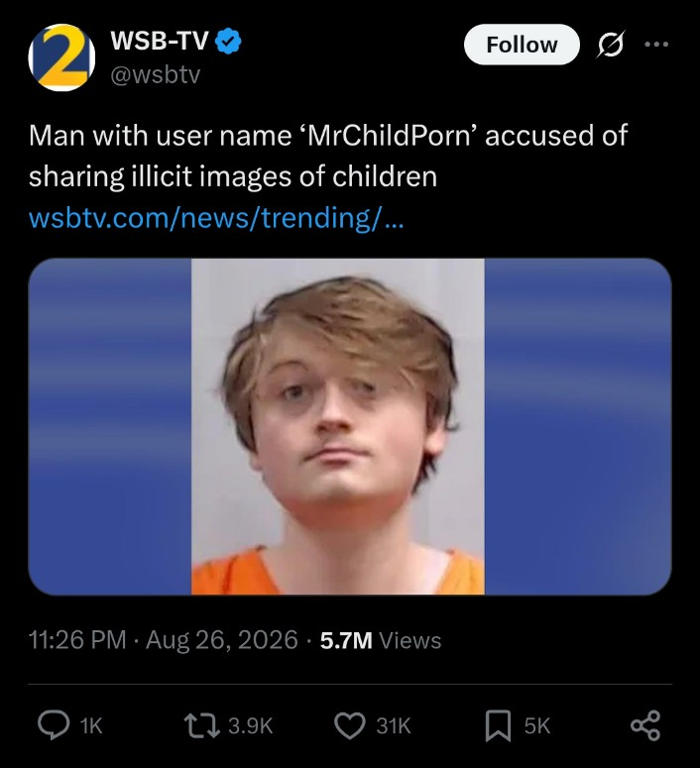Open the Grok slashed-circle icon
Screen dimensions: 700x768
pos(611,44)
